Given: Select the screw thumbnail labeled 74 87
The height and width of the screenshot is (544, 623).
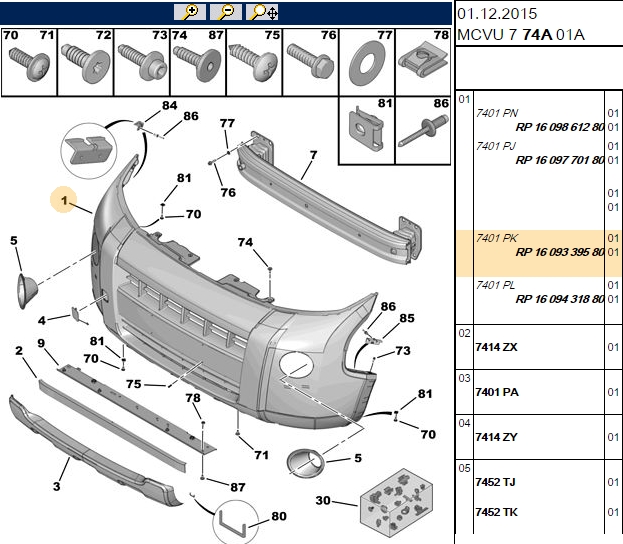Looking at the screenshot, I should tap(198, 62).
